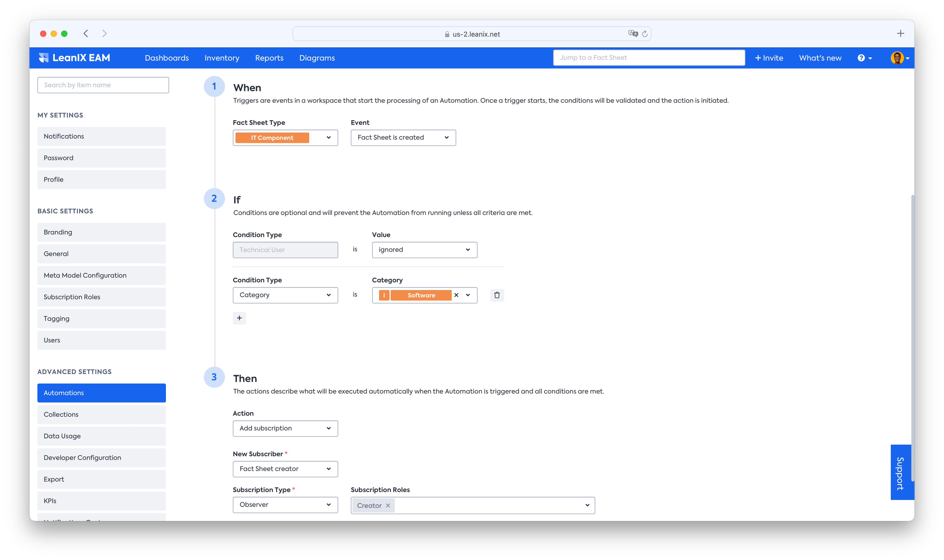Click the page vertical scrollbar
This screenshot has height=560, width=944.
click(912, 338)
